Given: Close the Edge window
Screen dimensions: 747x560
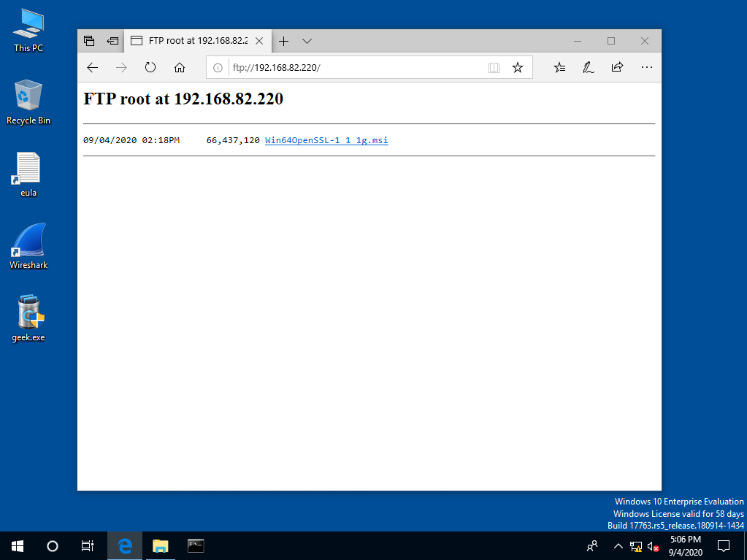Looking at the screenshot, I should (x=645, y=41).
